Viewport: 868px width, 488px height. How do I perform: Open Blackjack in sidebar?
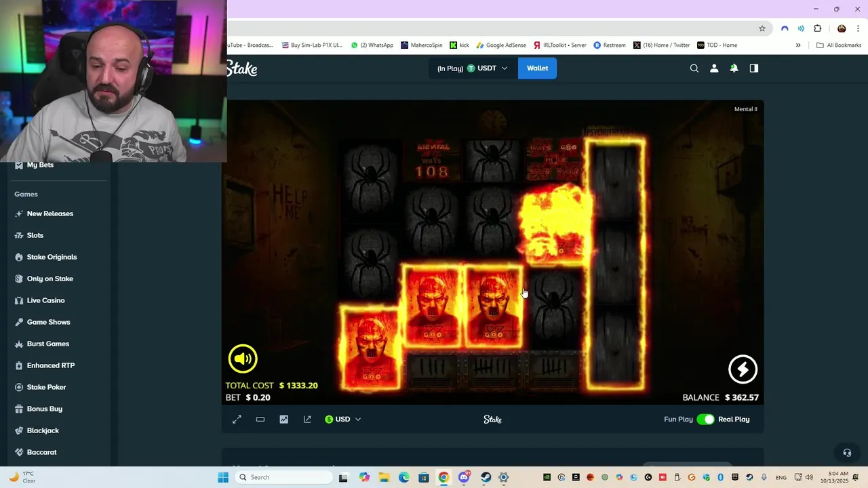tap(43, 430)
